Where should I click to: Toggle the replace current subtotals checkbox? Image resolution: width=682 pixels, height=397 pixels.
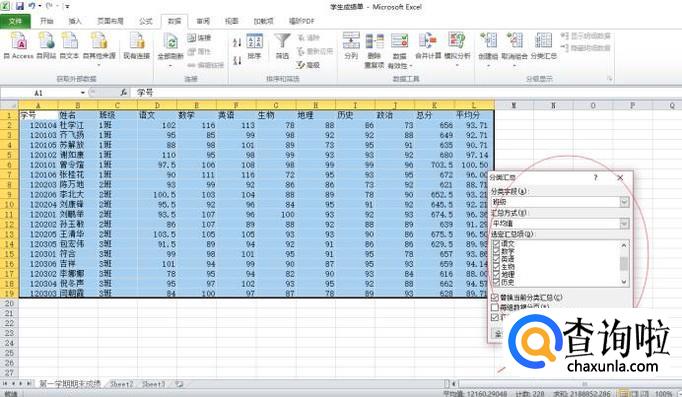pyautogui.click(x=495, y=297)
